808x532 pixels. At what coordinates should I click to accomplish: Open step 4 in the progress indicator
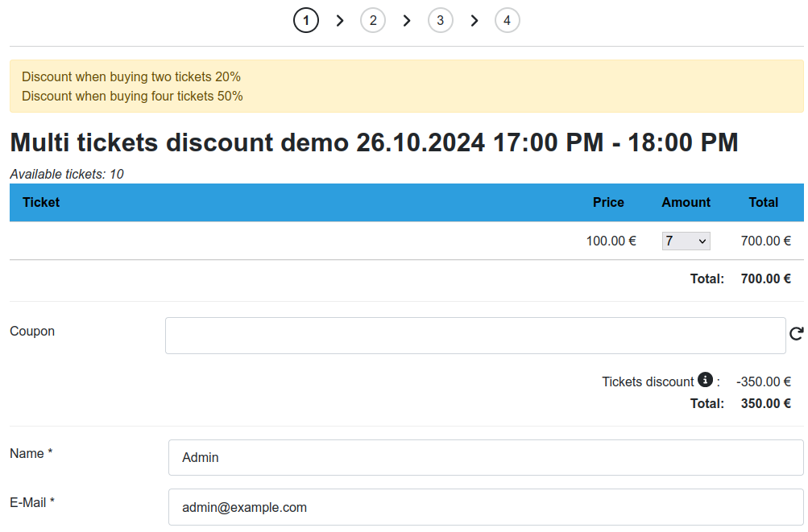[507, 21]
